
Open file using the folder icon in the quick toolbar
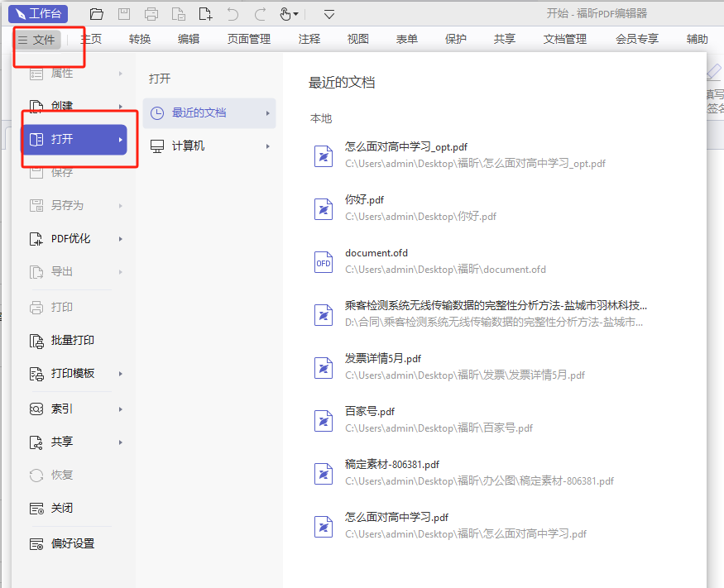pos(97,14)
